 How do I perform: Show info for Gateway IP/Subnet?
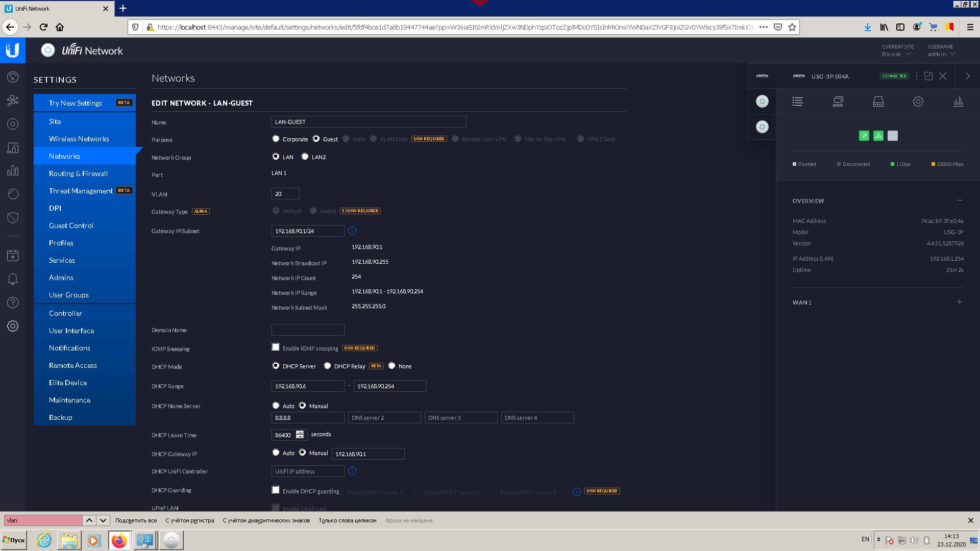pos(352,231)
